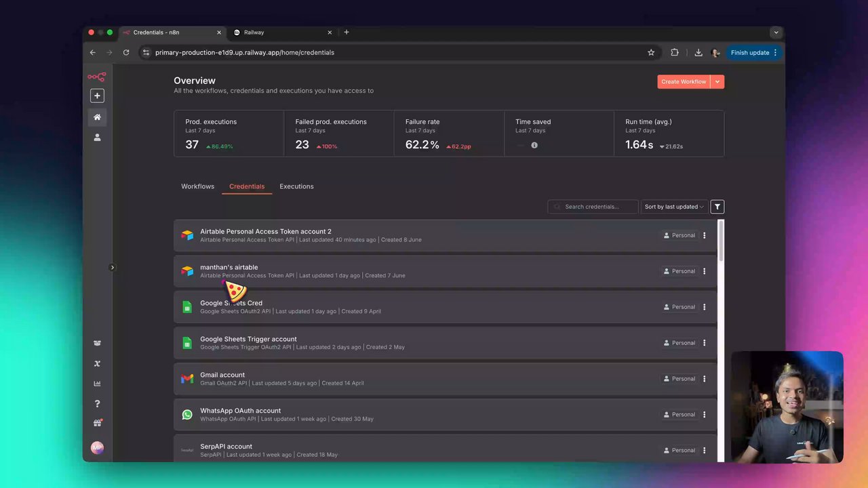Viewport: 868px width, 488px height.
Task: Select the Credentials - n8n browser tab
Action: click(172, 33)
